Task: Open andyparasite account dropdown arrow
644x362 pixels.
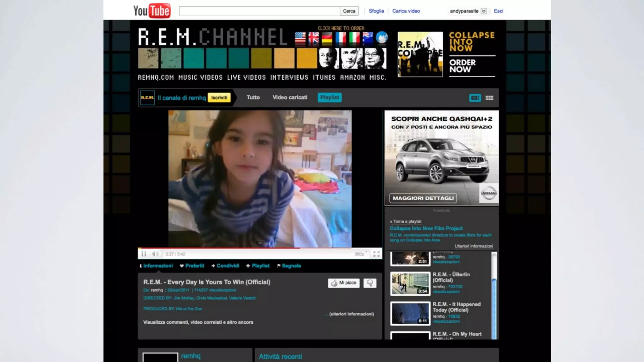Action: pyautogui.click(x=484, y=11)
